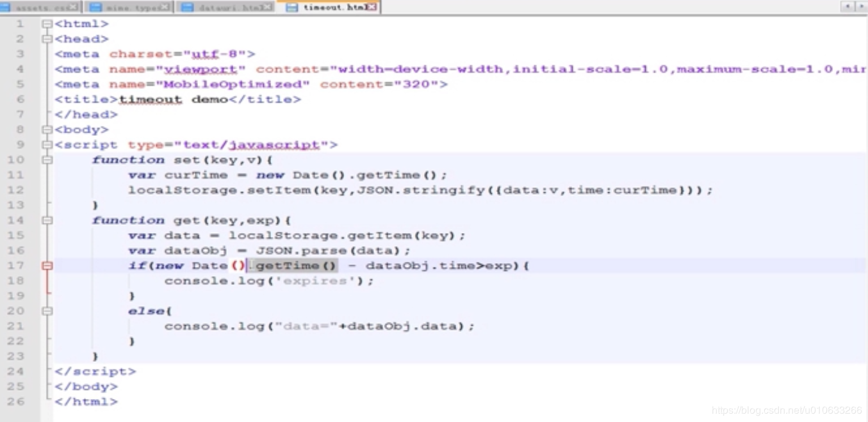The width and height of the screenshot is (868, 422).
Task: Click the "320" content value
Action: coord(416,85)
